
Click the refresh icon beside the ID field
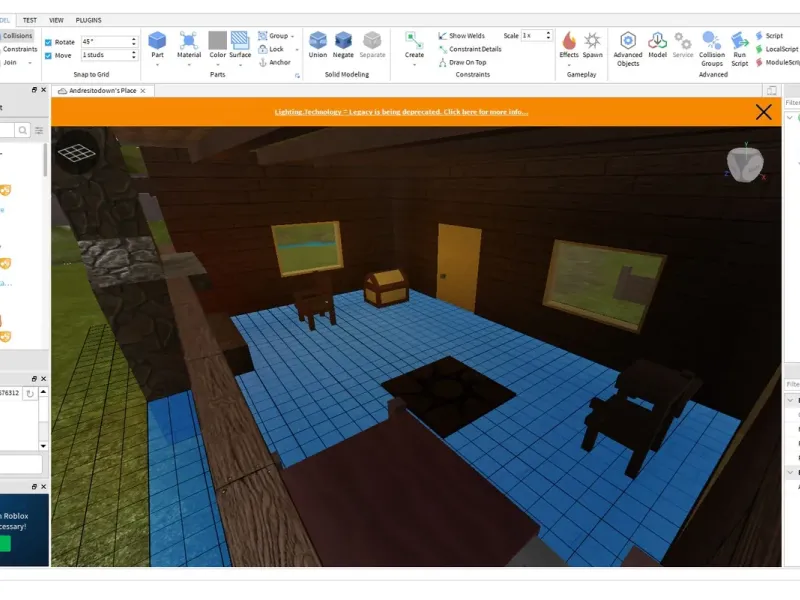click(x=30, y=393)
